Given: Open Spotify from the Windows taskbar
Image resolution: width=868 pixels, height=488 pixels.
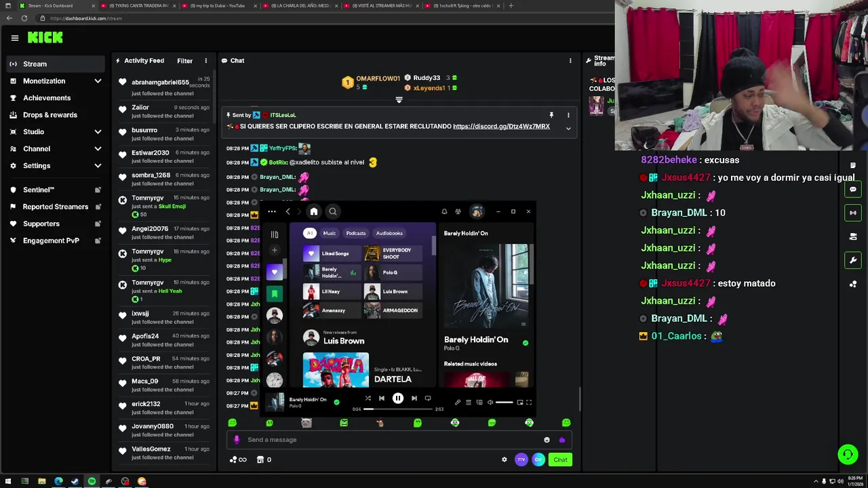Looking at the screenshot, I should pos(92,481).
